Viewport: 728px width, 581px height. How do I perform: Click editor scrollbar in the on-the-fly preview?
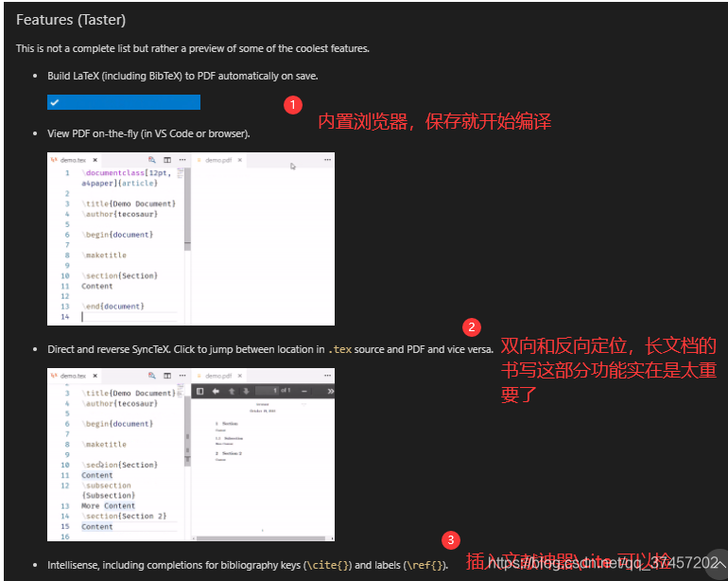[x=187, y=209]
